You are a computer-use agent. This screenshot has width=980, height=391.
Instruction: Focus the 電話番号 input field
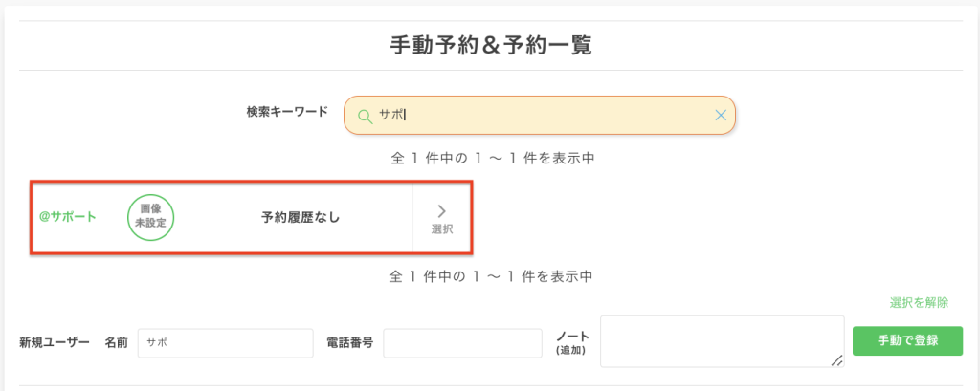point(462,342)
